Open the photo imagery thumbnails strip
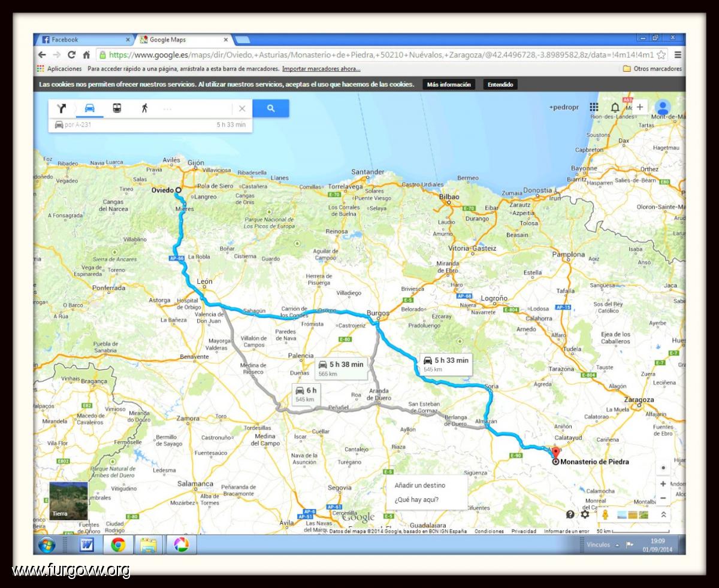 (x=633, y=514)
